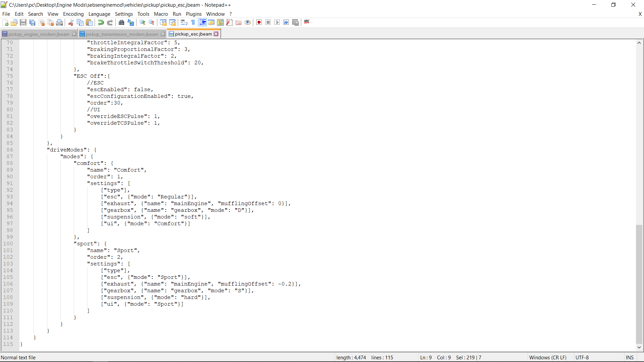
Task: Click the Save file toolbar icon
Action: 23,22
